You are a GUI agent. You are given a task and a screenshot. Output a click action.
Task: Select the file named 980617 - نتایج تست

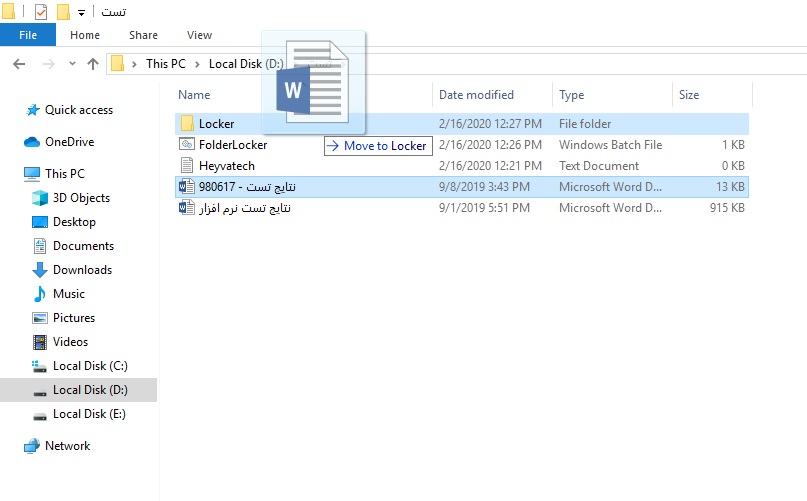(247, 187)
